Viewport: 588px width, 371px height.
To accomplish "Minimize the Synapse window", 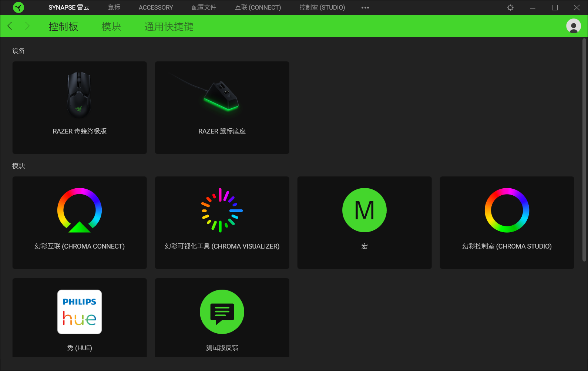I will [532, 7].
